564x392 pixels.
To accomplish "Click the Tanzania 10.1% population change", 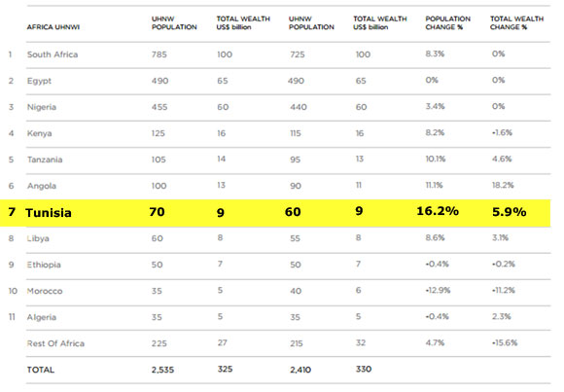I will 436,159.
